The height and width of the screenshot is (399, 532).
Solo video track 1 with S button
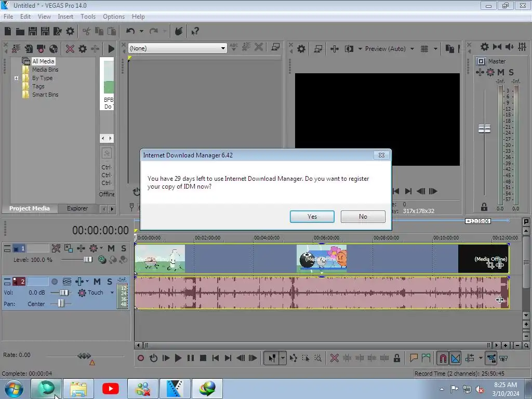point(124,248)
